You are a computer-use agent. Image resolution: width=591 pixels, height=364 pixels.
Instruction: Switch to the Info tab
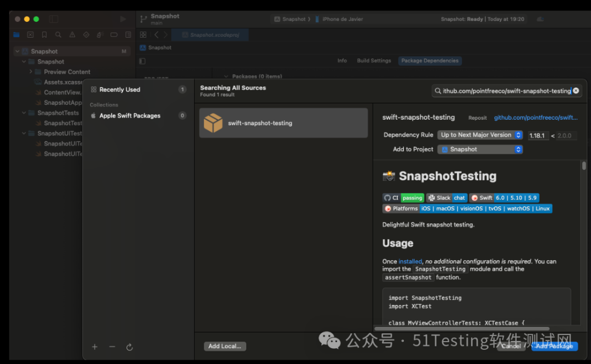pyautogui.click(x=342, y=61)
